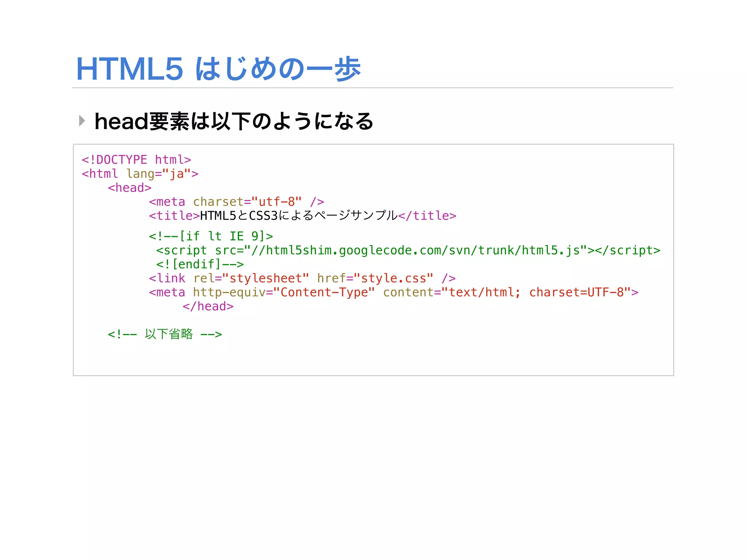Click the opening "<head>" tag line
Viewport: 747px width, 560px height.
click(x=129, y=188)
